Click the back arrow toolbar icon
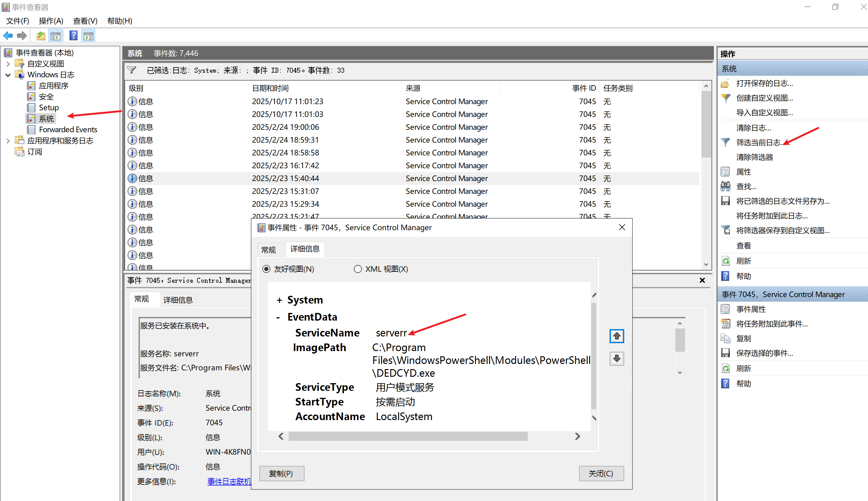The image size is (868, 501). tap(8, 36)
